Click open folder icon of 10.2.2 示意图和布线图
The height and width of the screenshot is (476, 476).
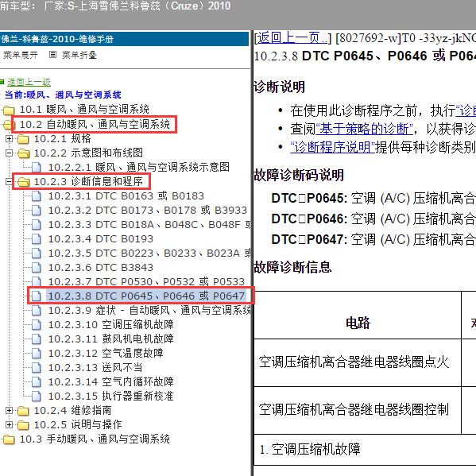click(x=23, y=153)
